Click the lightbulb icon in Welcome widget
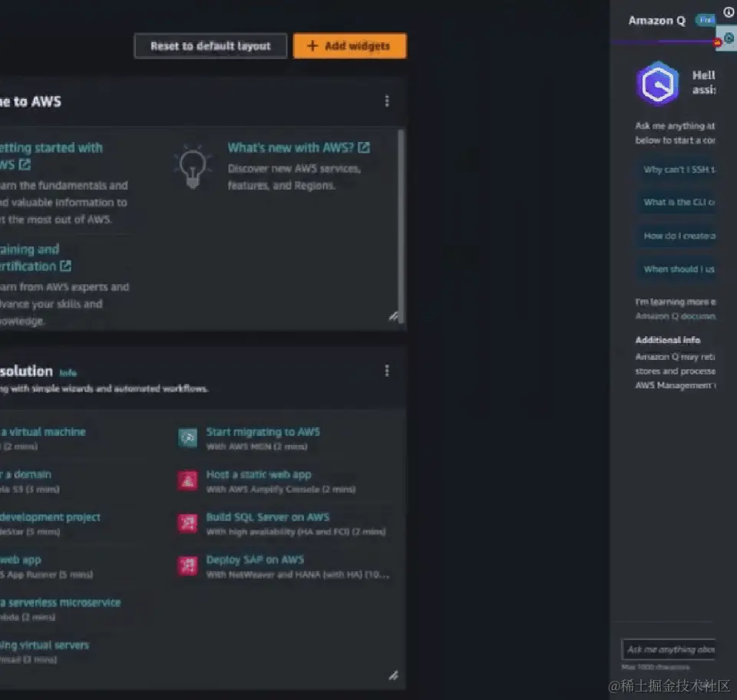737x700 pixels. coord(193,167)
